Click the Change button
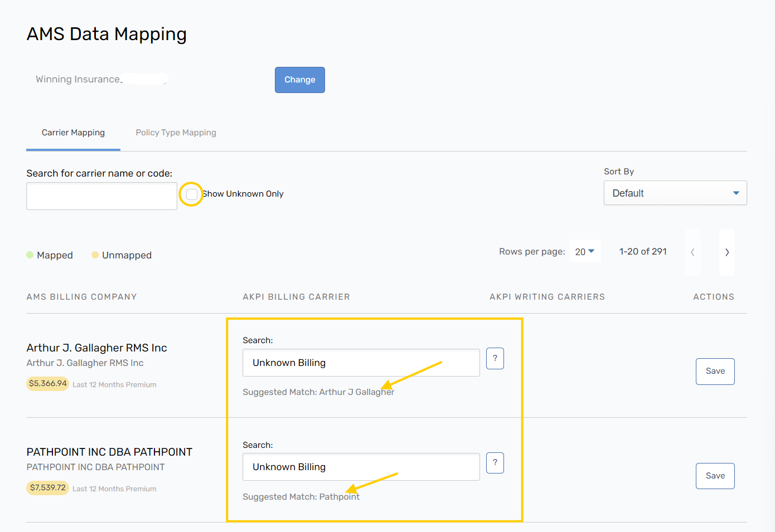The width and height of the screenshot is (775, 532). (x=299, y=80)
